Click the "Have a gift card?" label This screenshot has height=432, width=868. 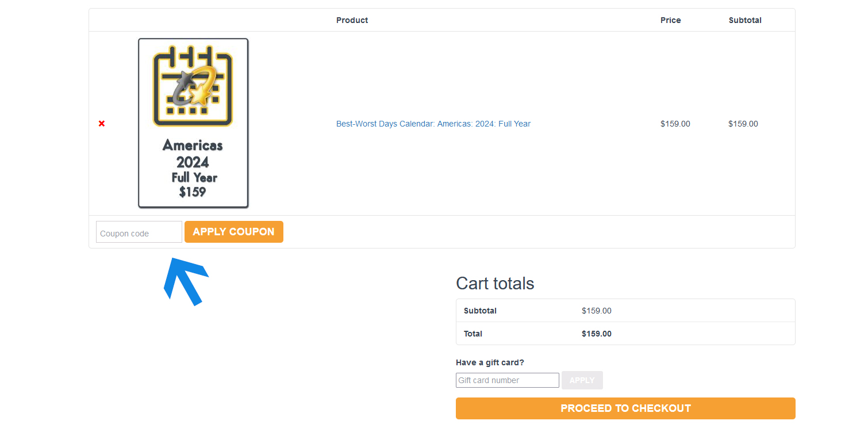tap(490, 362)
